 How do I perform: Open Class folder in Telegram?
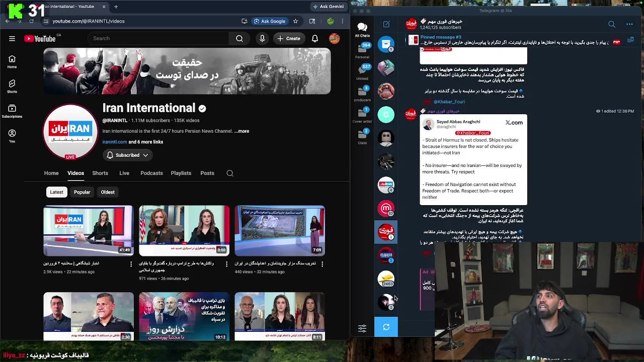click(x=362, y=137)
